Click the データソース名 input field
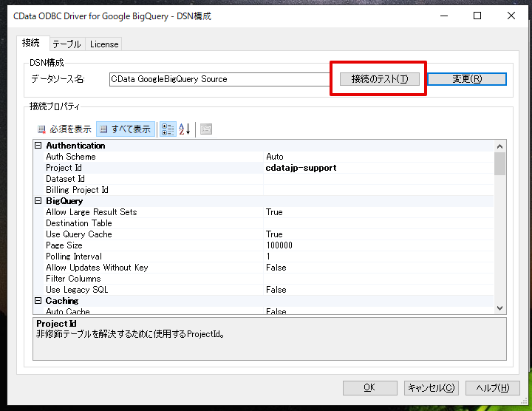The height and width of the screenshot is (411, 532). (220, 79)
